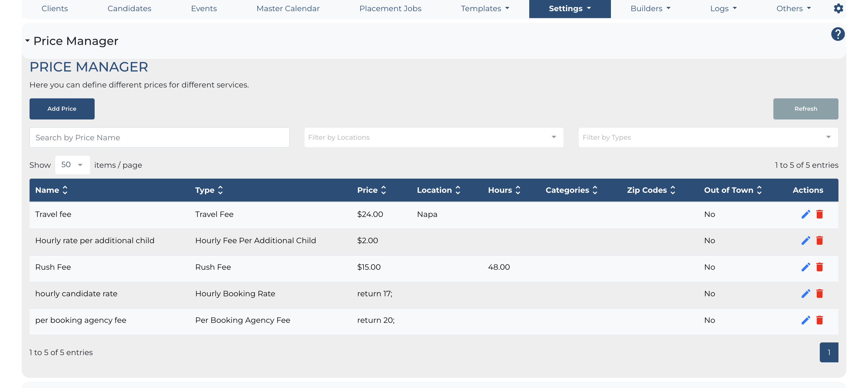Open the Filter by Locations dropdown
Viewport: 868px width, 388px height.
click(434, 137)
